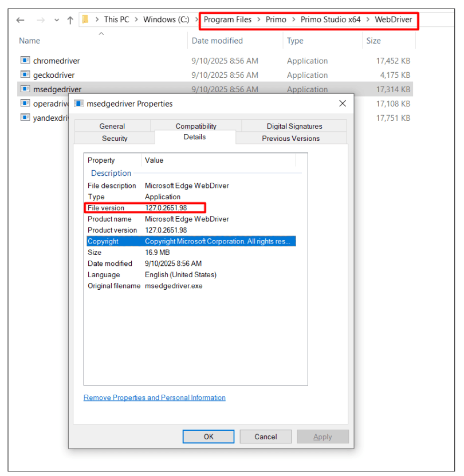Open the Digital Signatures tab

tap(294, 126)
